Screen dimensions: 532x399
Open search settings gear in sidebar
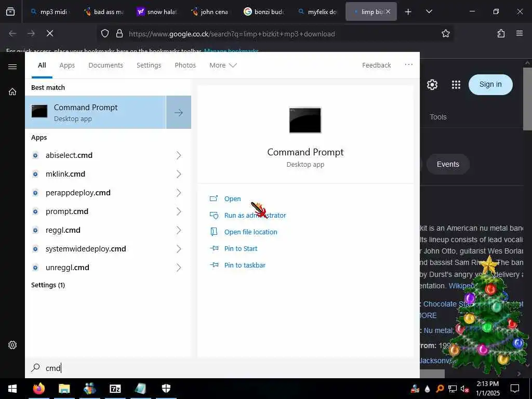[12, 345]
